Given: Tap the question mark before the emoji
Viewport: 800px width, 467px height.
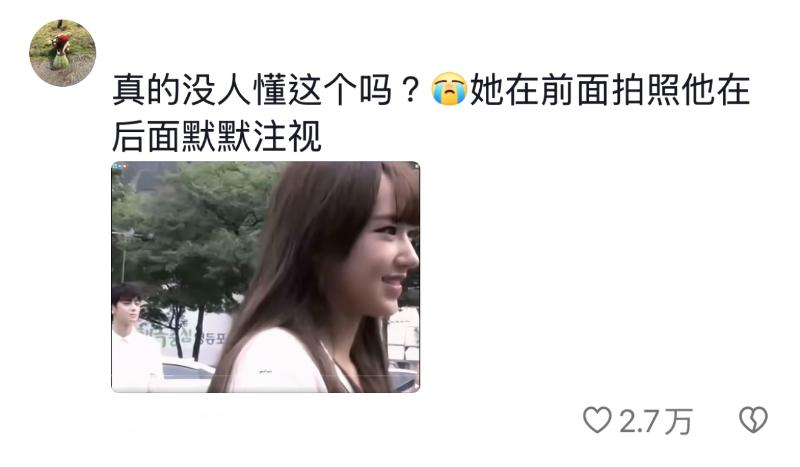Looking at the screenshot, I should tap(410, 90).
